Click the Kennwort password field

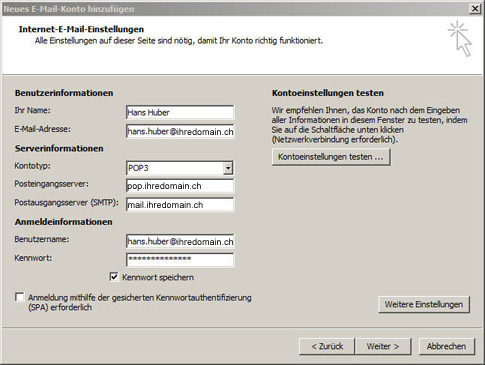click(x=180, y=260)
